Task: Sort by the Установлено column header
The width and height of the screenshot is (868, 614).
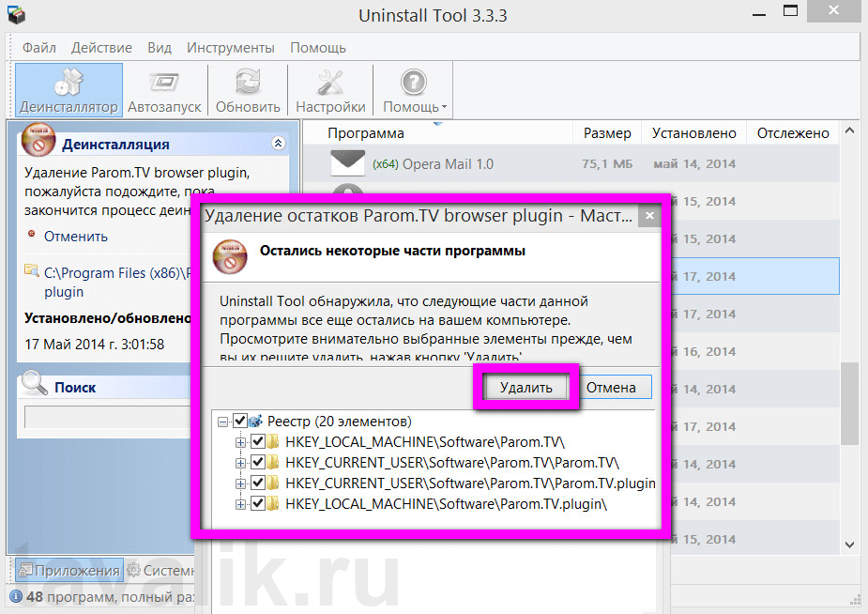Action: pyautogui.click(x=693, y=133)
